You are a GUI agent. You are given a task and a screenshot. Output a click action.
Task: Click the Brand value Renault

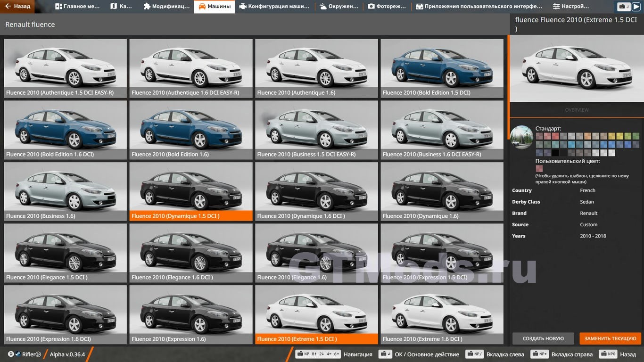coord(589,213)
